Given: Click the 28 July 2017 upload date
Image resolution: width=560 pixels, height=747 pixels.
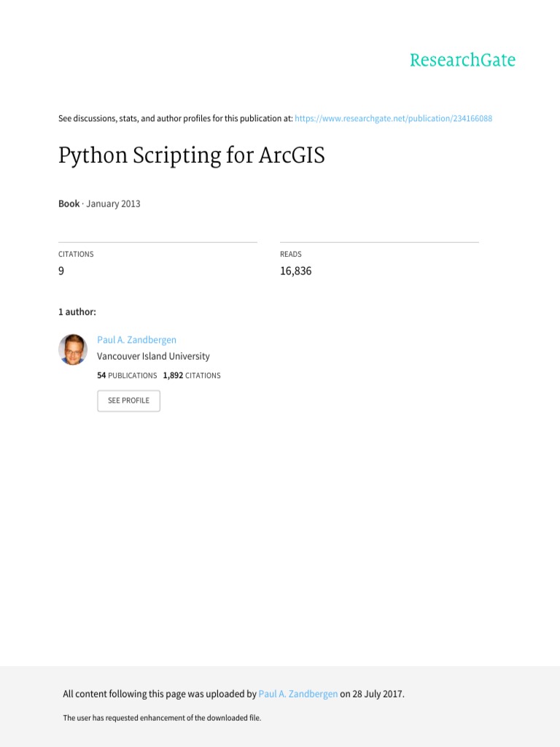Looking at the screenshot, I should (378, 694).
